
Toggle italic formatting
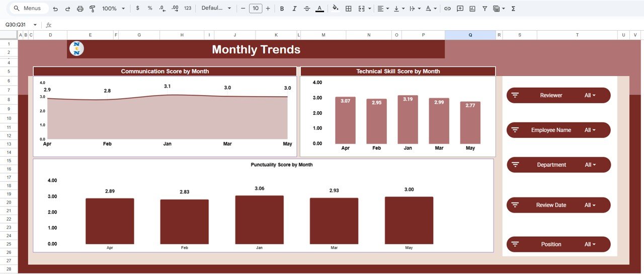pos(294,9)
